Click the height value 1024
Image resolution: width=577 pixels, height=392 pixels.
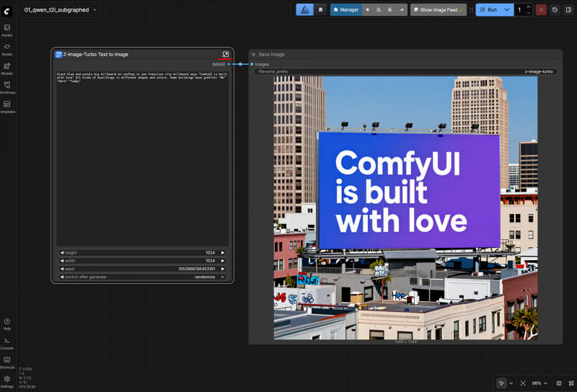pyautogui.click(x=210, y=253)
